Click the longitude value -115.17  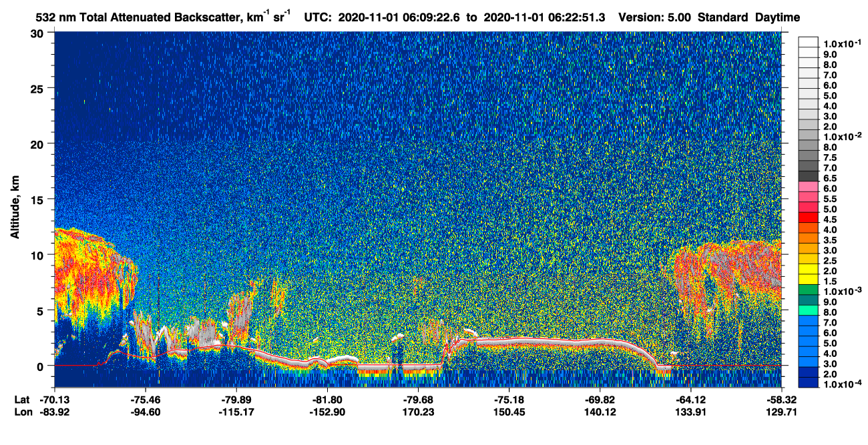(x=236, y=412)
